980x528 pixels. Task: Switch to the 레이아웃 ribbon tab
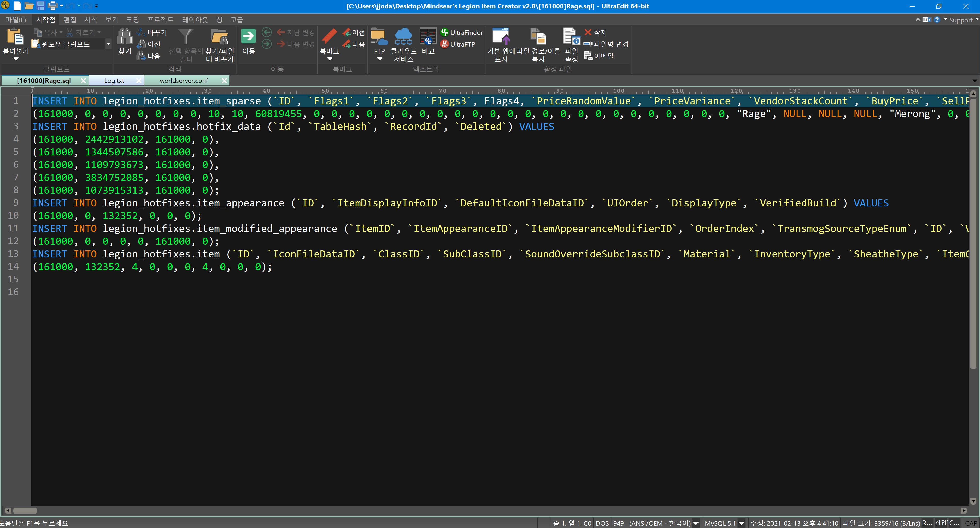(x=195, y=20)
